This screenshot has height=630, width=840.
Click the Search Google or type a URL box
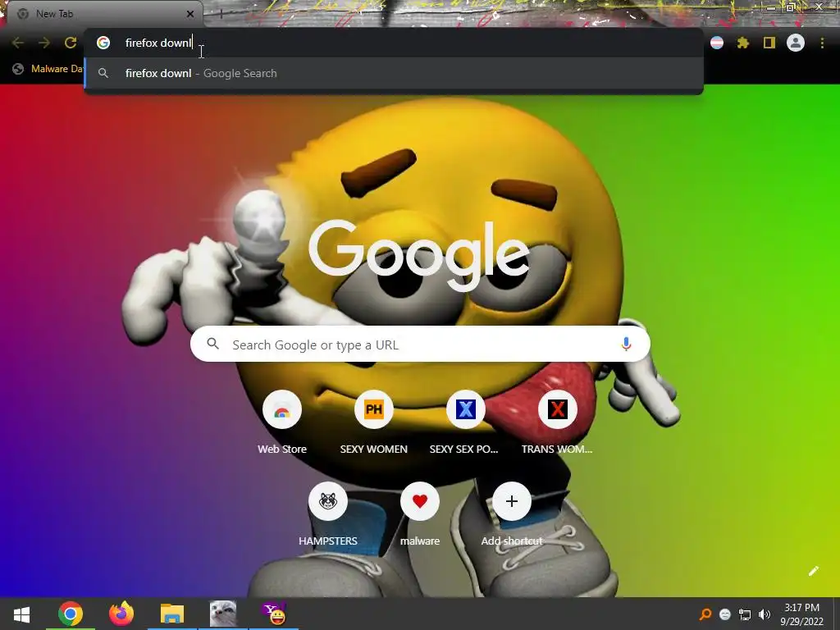pos(420,345)
